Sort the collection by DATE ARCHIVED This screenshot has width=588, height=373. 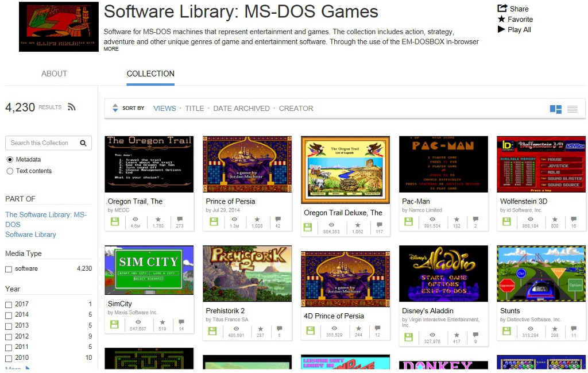point(241,108)
